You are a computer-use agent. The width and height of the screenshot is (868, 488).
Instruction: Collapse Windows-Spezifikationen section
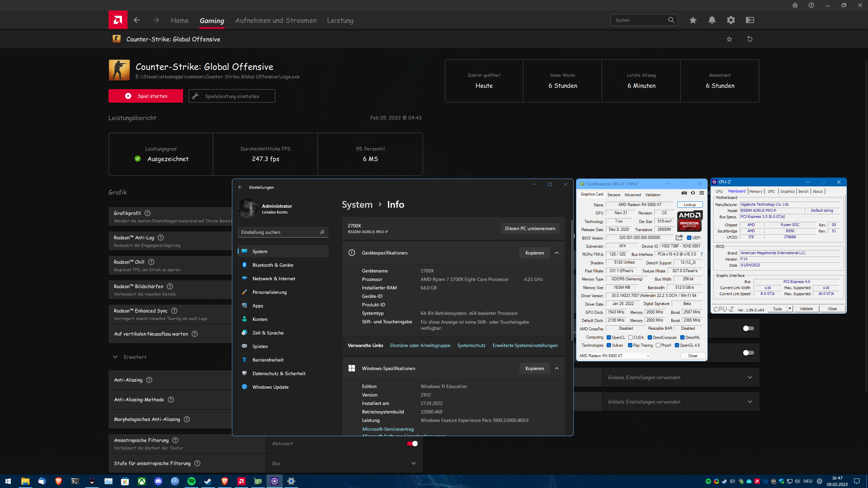(x=557, y=368)
